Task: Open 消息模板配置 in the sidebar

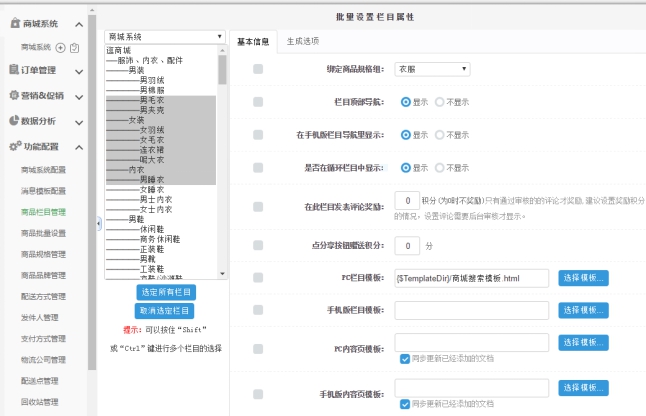Action: pos(44,191)
